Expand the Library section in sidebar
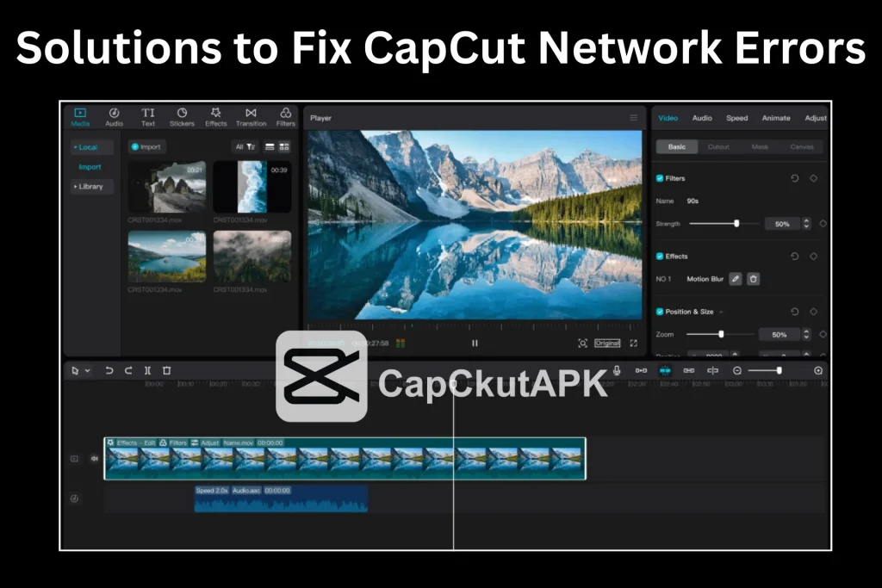Image resolution: width=882 pixels, height=588 pixels. click(x=90, y=186)
